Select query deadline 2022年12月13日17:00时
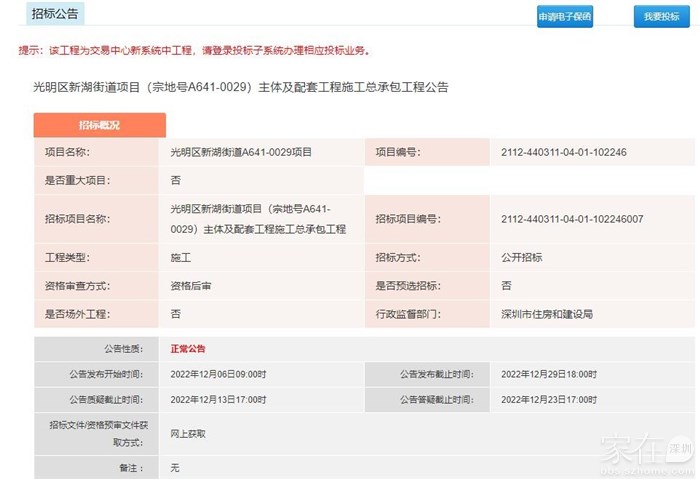Image resolution: width=700 pixels, height=479 pixels. coord(218,400)
